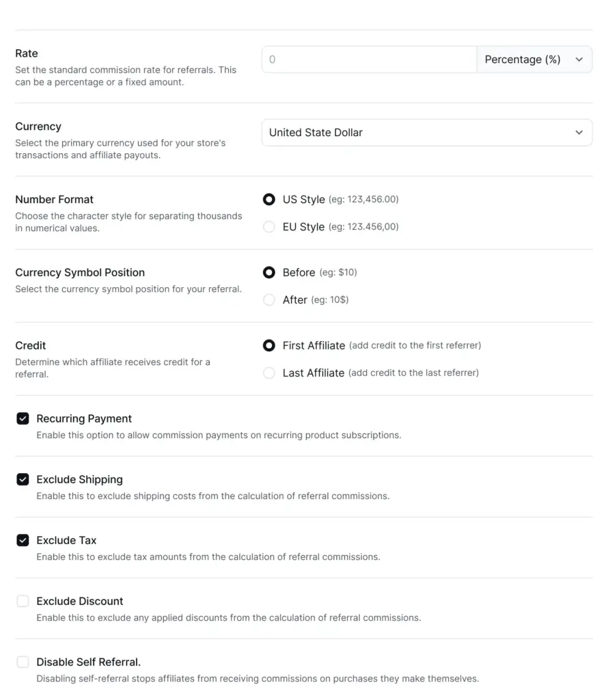Choose After currency symbol position
608x700 pixels.
click(269, 299)
